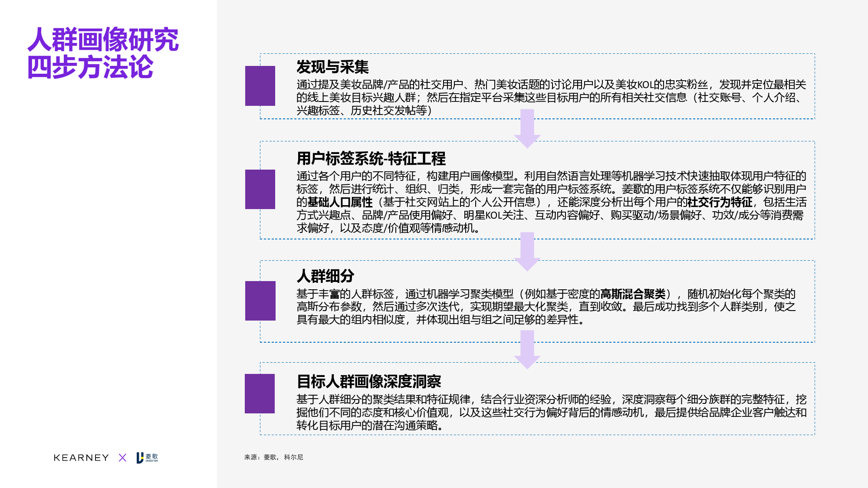This screenshot has height=488, width=868.
Task: Click the 发现与采集 heading
Action: (332, 67)
